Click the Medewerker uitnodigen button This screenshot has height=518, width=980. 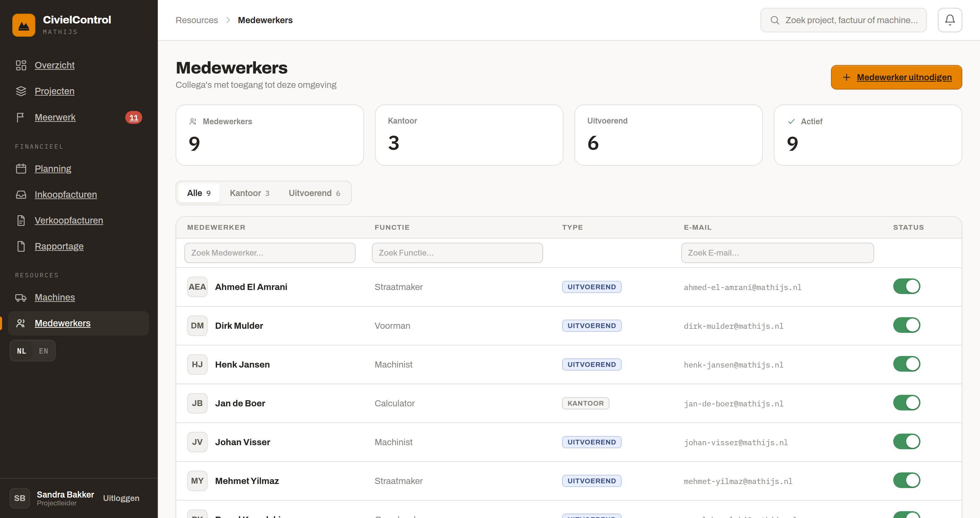pyautogui.click(x=896, y=77)
